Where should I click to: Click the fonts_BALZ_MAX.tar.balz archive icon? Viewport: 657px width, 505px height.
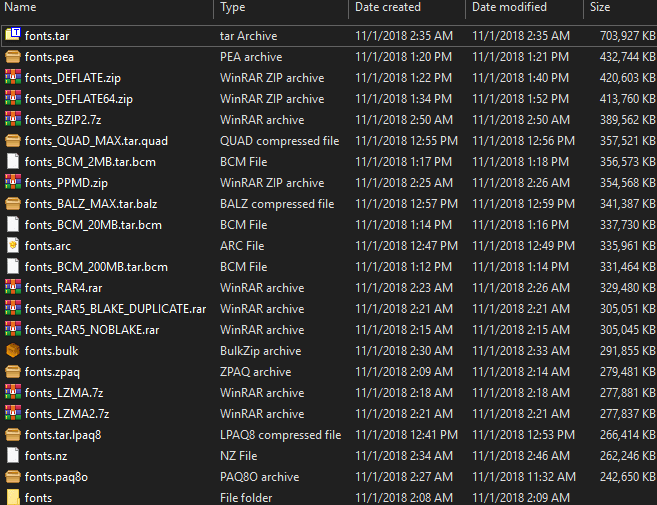[13, 203]
